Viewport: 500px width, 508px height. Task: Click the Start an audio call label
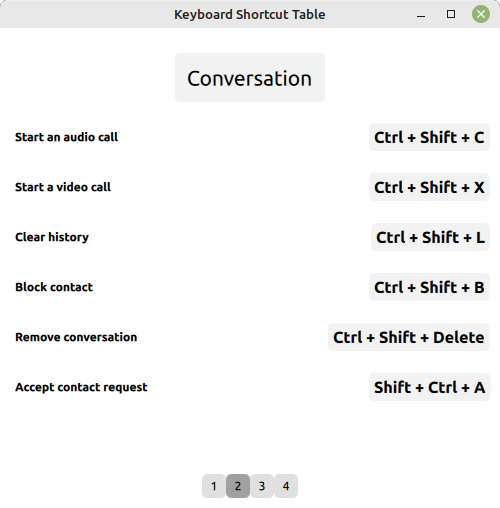pyautogui.click(x=66, y=137)
